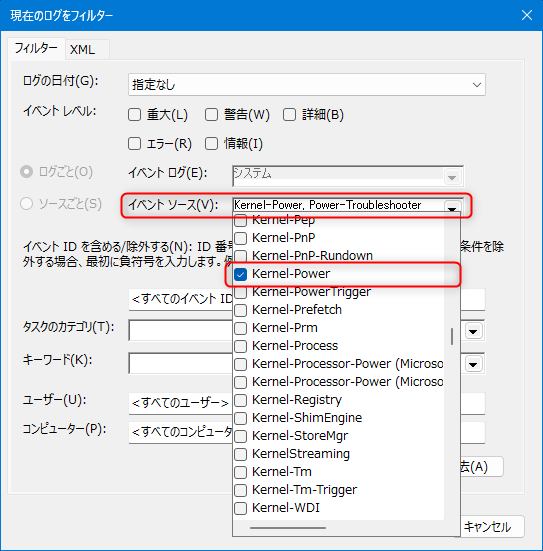543x551 pixels.
Task: Check Kernel-PnP-Rundown in the source list
Action: (240, 255)
